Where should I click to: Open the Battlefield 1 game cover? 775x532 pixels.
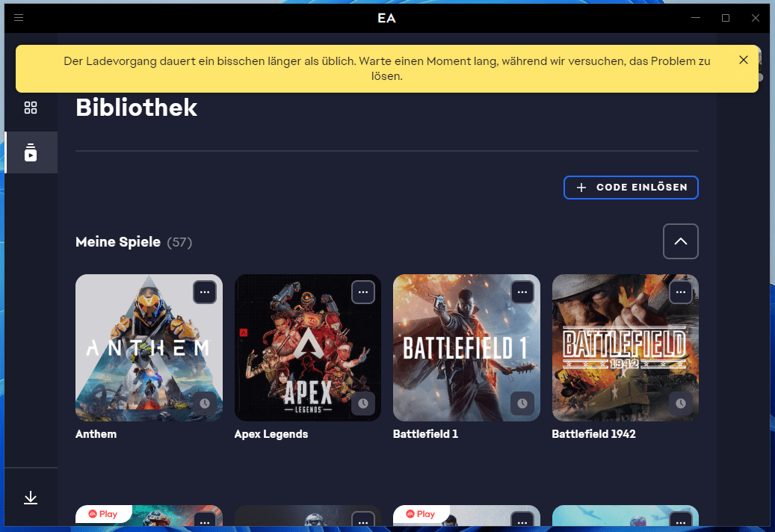click(x=466, y=347)
